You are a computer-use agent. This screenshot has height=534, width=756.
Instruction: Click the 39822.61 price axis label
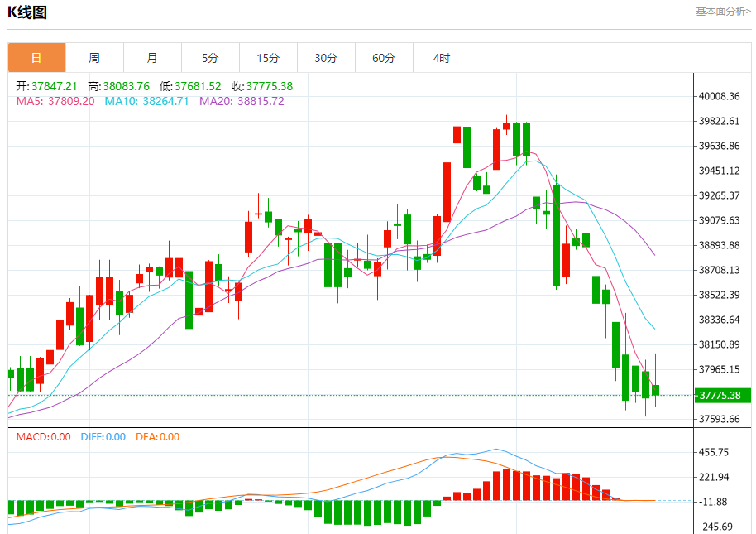pos(720,121)
